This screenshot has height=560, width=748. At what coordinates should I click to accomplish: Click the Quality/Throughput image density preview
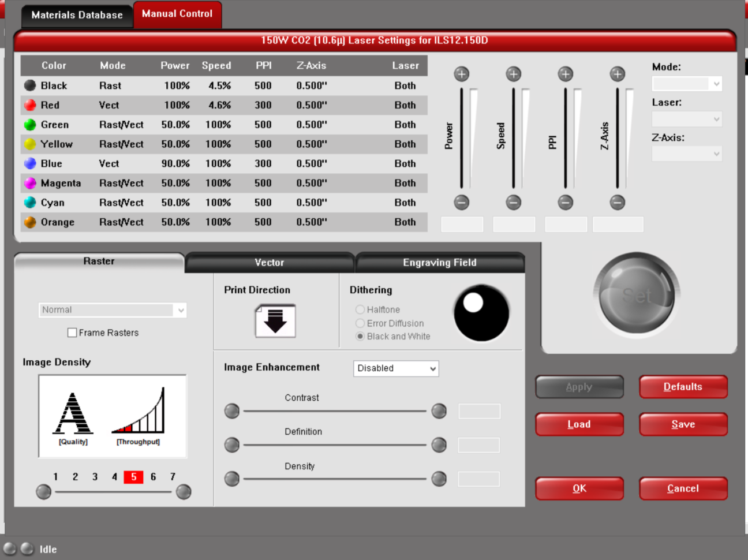click(113, 416)
